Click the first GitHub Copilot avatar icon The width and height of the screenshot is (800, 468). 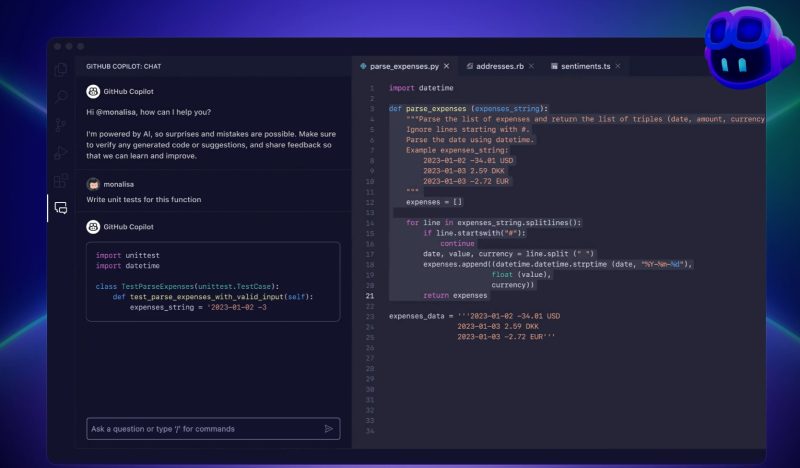(x=93, y=91)
